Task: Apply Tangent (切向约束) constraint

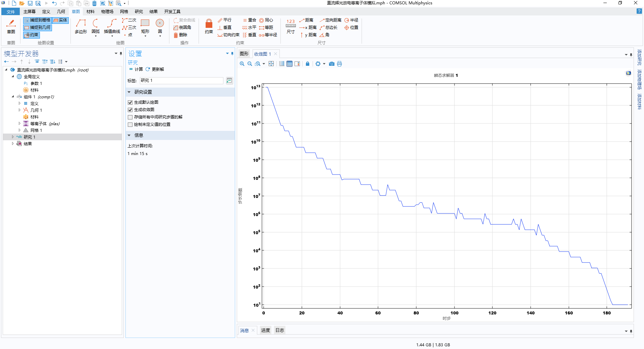Action: (228, 35)
